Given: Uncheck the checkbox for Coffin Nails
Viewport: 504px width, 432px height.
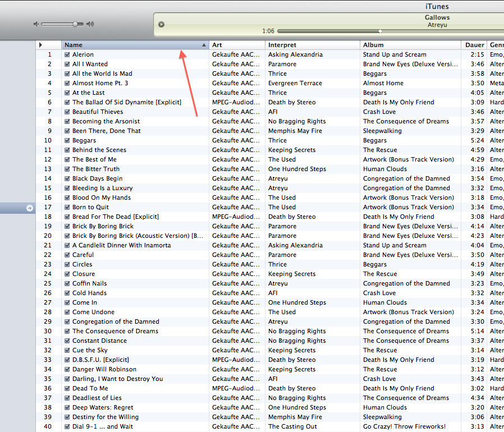Looking at the screenshot, I should (67, 283).
